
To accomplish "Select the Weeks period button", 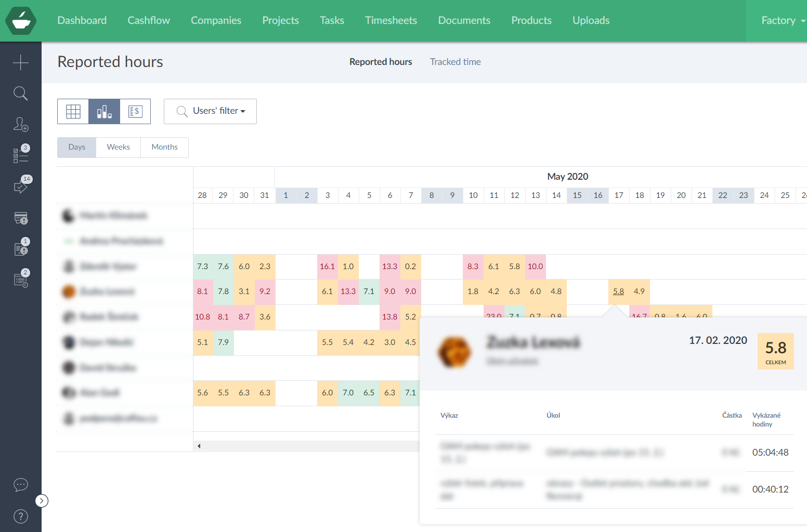I will pyautogui.click(x=118, y=147).
